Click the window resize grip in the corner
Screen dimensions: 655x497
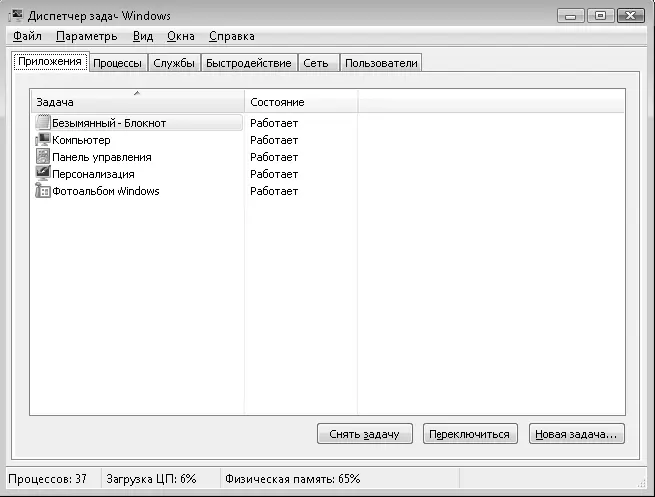click(x=642, y=483)
